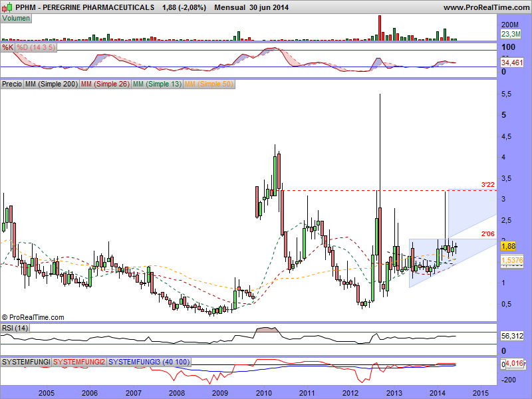This screenshot has width=532, height=399.
Task: Click the 2010 year label on the time axis
Action: (263, 393)
